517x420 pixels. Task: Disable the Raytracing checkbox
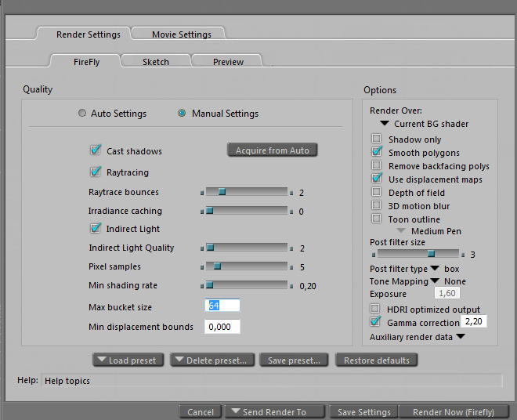[96, 172]
